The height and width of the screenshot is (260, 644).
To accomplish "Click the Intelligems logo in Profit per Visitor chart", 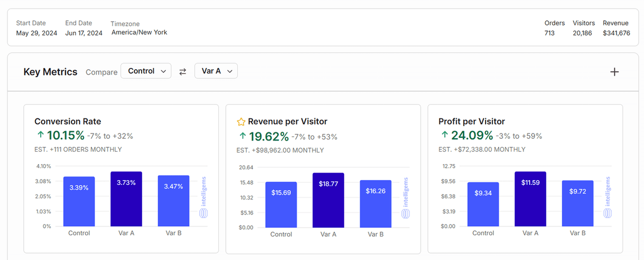I will [608, 197].
